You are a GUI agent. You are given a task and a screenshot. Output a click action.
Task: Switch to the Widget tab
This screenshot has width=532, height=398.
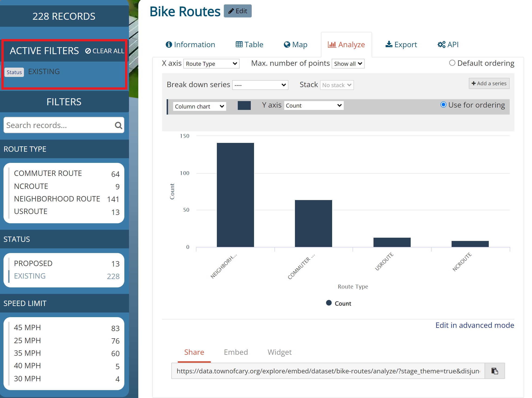(x=279, y=352)
